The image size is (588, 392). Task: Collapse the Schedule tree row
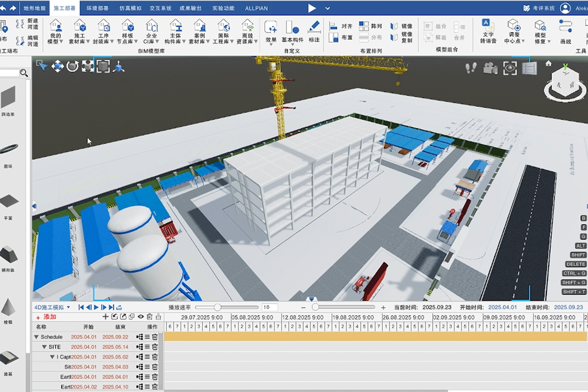click(x=36, y=337)
